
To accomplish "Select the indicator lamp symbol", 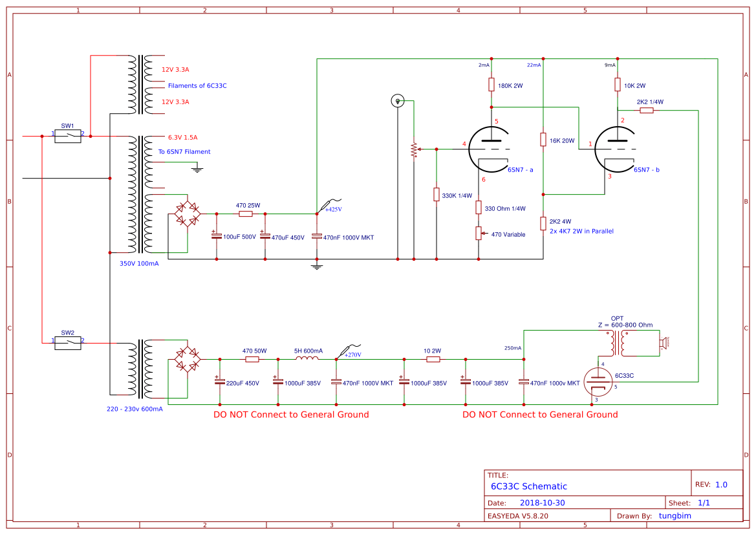I will (397, 101).
